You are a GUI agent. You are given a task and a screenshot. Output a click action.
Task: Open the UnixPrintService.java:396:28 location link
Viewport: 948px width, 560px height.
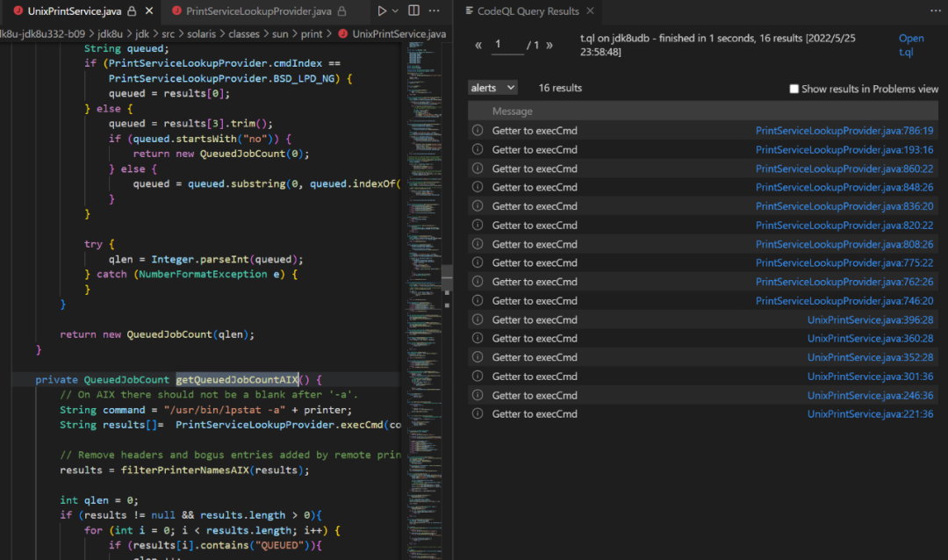pyautogui.click(x=870, y=319)
